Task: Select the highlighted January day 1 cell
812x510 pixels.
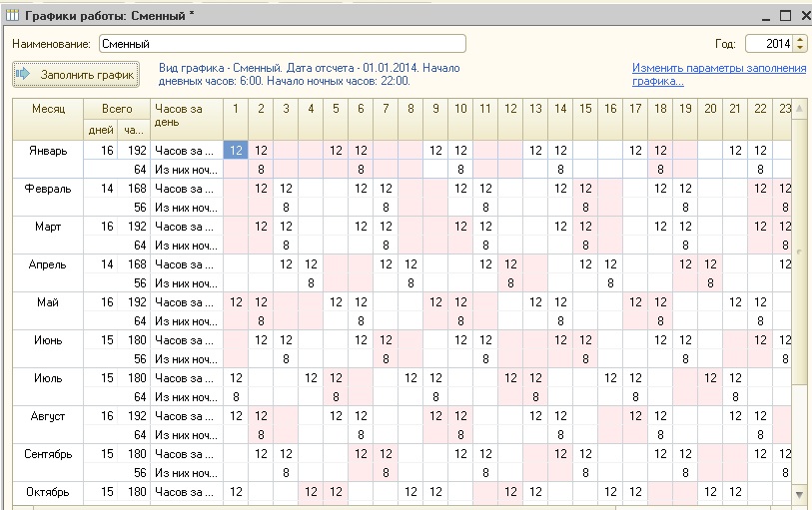Action: [x=236, y=151]
